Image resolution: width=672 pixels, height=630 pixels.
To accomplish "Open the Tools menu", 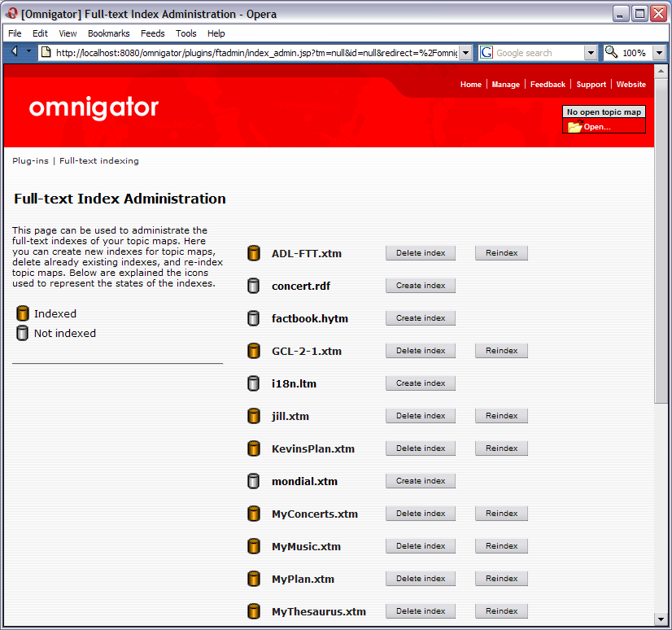I will (185, 33).
